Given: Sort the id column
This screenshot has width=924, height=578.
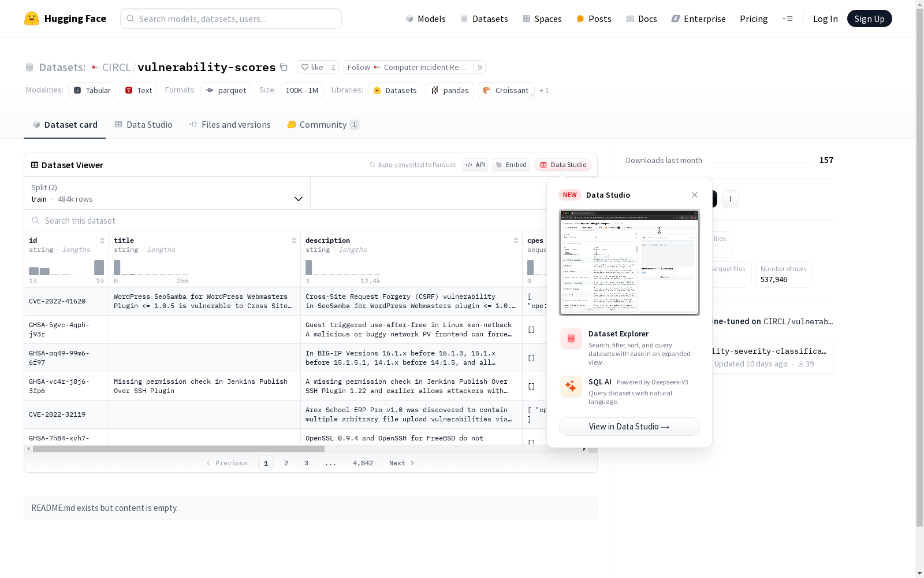Looking at the screenshot, I should pos(102,240).
